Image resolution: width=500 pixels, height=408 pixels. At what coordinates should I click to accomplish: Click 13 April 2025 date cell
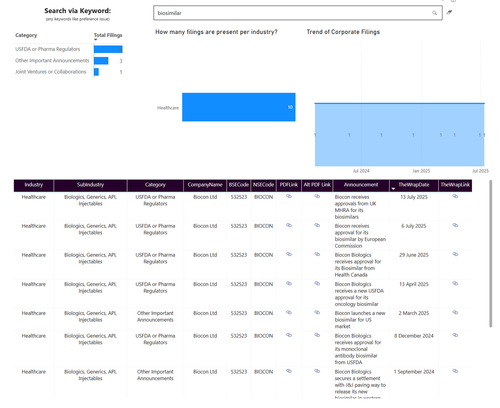click(x=414, y=284)
